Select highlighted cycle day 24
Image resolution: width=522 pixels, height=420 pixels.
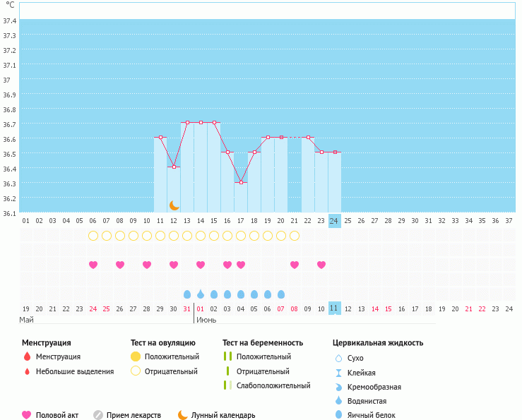[334, 220]
